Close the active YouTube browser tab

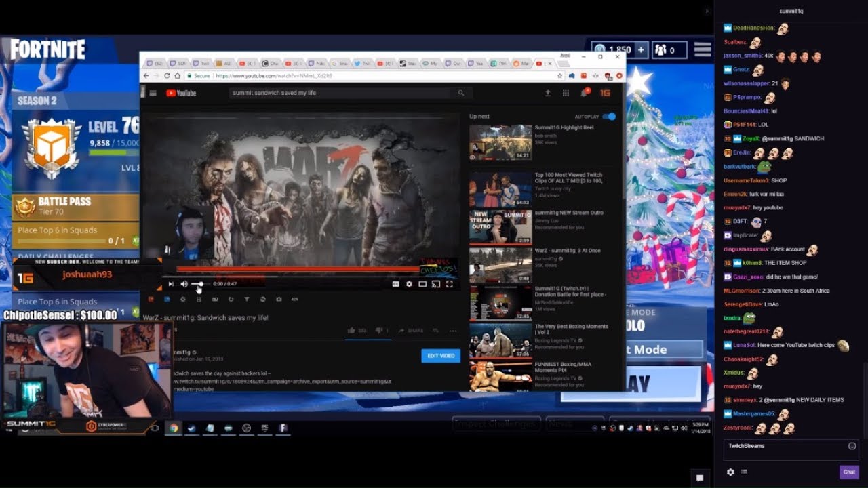(x=549, y=63)
